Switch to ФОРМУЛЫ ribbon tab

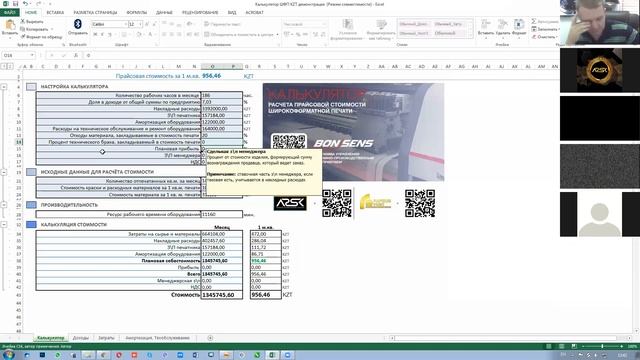(136, 12)
